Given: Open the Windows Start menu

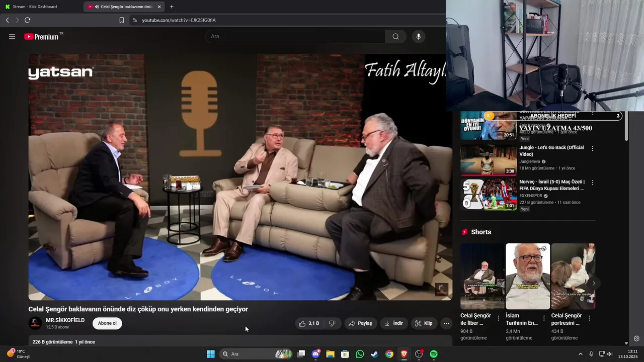Looking at the screenshot, I should click(x=210, y=354).
